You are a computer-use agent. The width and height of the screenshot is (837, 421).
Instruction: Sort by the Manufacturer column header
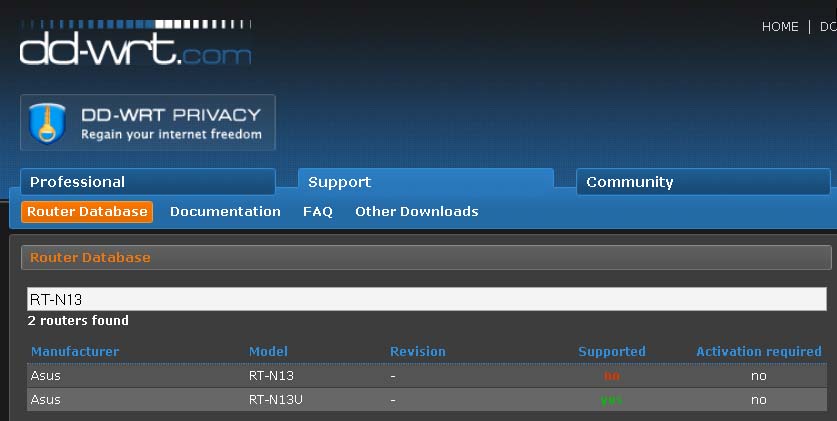click(75, 351)
